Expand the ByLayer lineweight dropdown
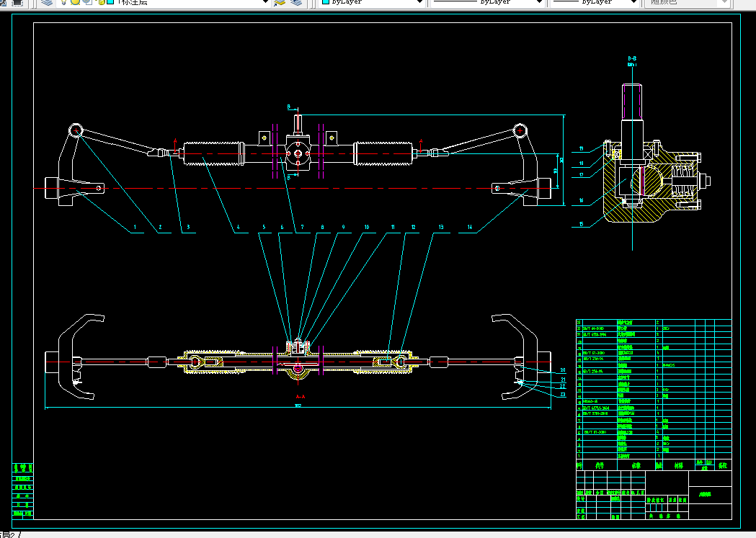 pos(633,2)
